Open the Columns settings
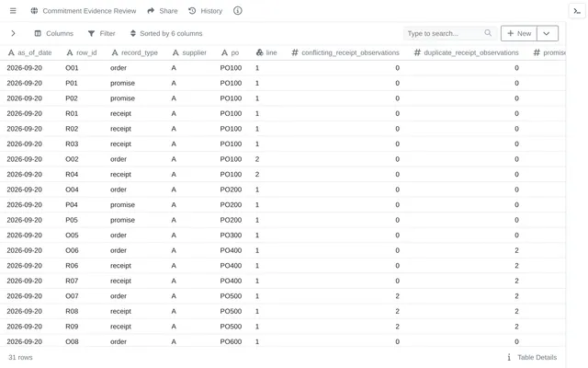588x368 pixels. [54, 33]
